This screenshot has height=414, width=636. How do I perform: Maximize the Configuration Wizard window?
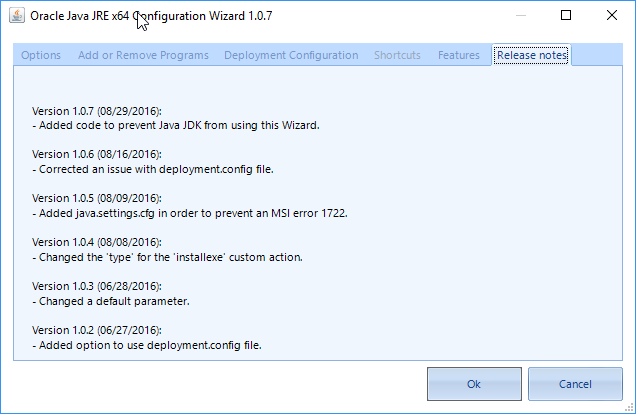pos(566,15)
